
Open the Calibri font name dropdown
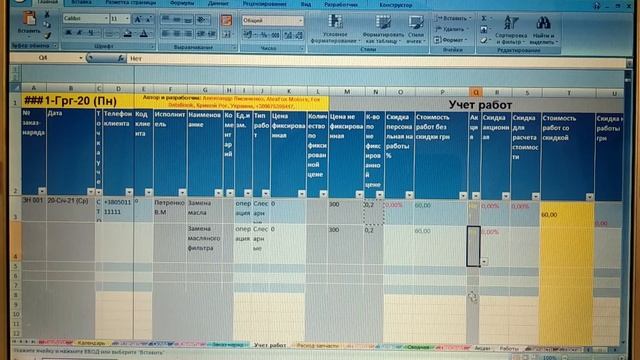[106, 19]
